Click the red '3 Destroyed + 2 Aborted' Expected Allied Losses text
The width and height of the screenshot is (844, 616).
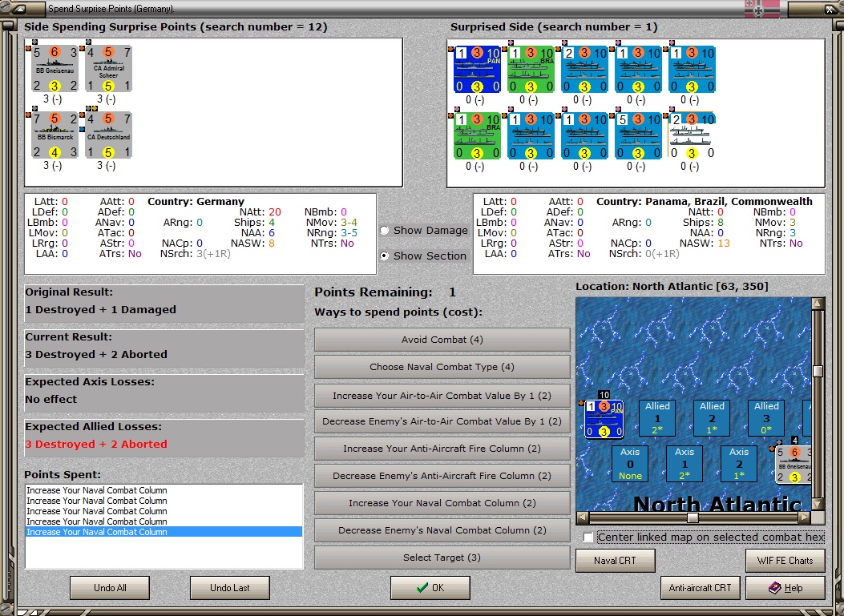point(96,445)
